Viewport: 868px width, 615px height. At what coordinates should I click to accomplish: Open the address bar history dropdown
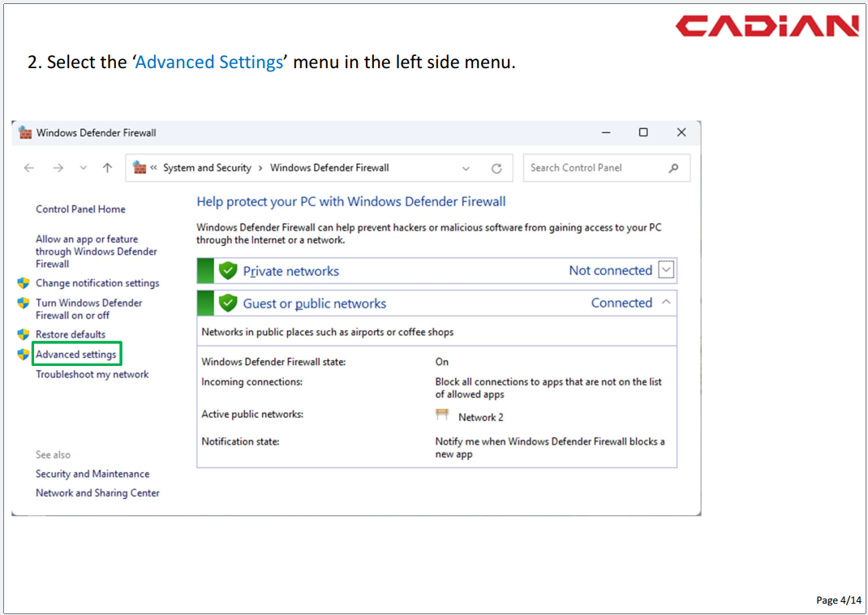point(466,169)
